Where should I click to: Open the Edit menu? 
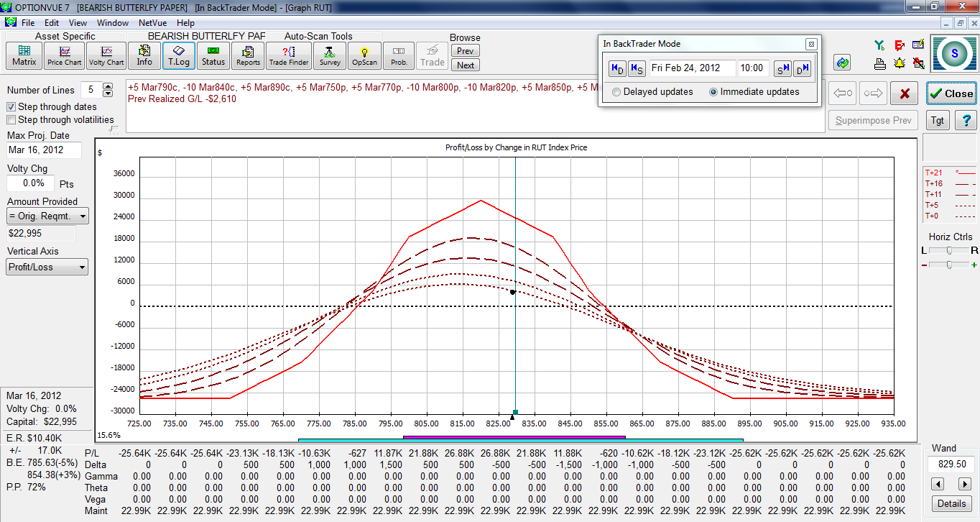coord(52,23)
